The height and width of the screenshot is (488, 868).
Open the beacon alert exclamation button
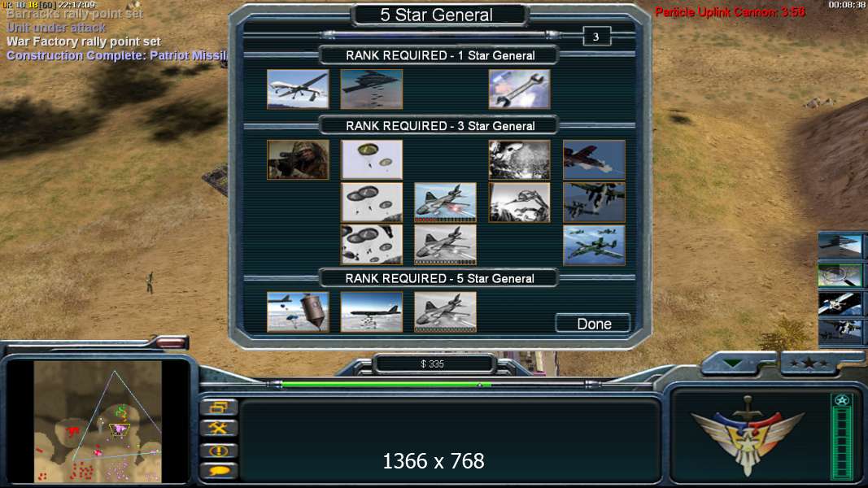point(219,450)
